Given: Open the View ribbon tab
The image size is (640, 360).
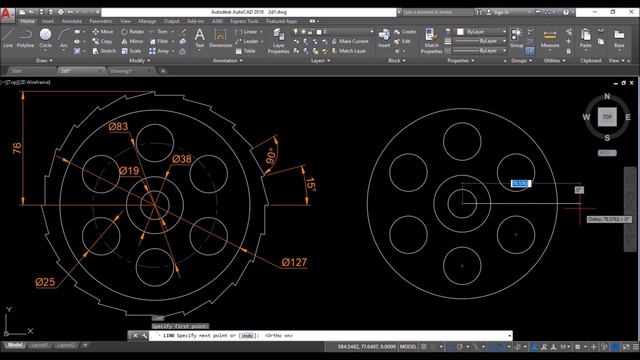Looking at the screenshot, I should point(125,21).
